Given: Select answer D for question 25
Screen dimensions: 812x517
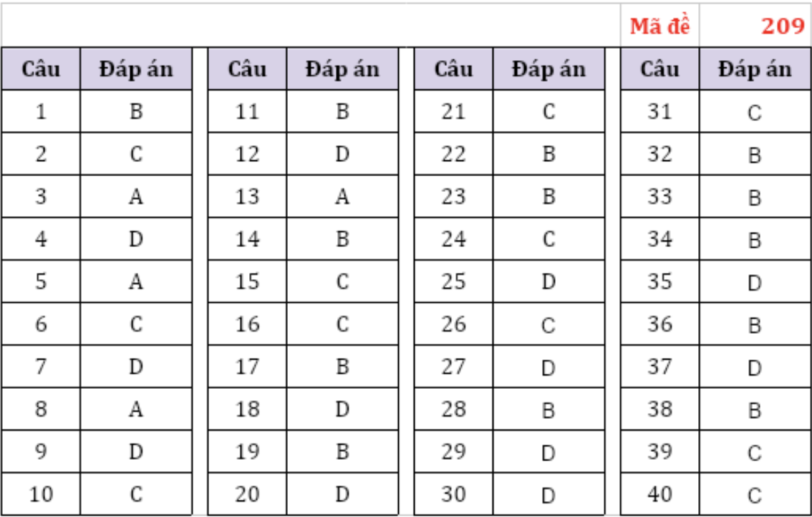Looking at the screenshot, I should pos(548,282).
